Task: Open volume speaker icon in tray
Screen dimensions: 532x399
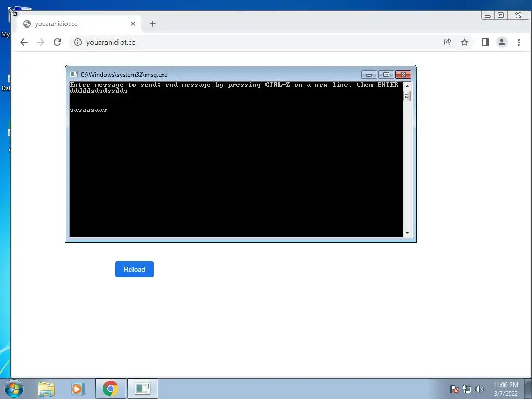Action: coord(479,389)
